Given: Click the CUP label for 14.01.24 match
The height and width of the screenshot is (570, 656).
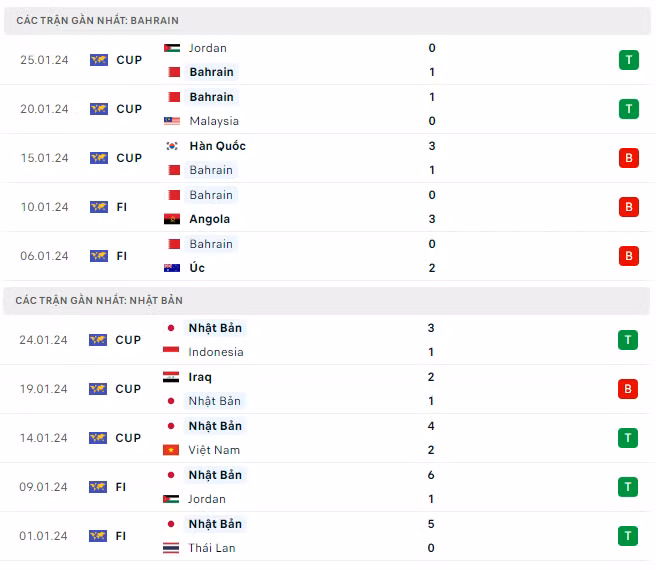Looking at the screenshot, I should (128, 438).
